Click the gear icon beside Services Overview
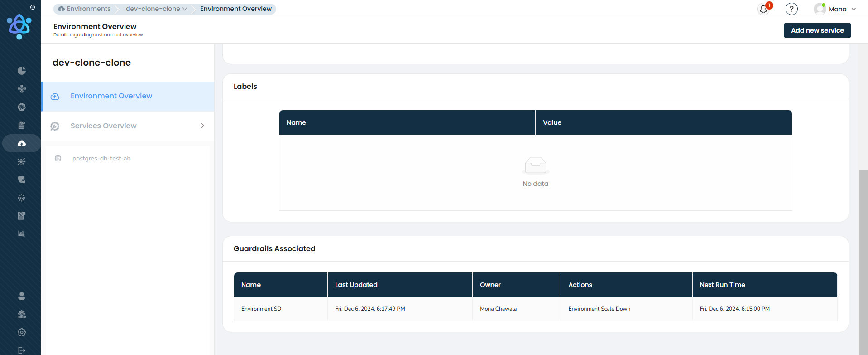 point(55,126)
